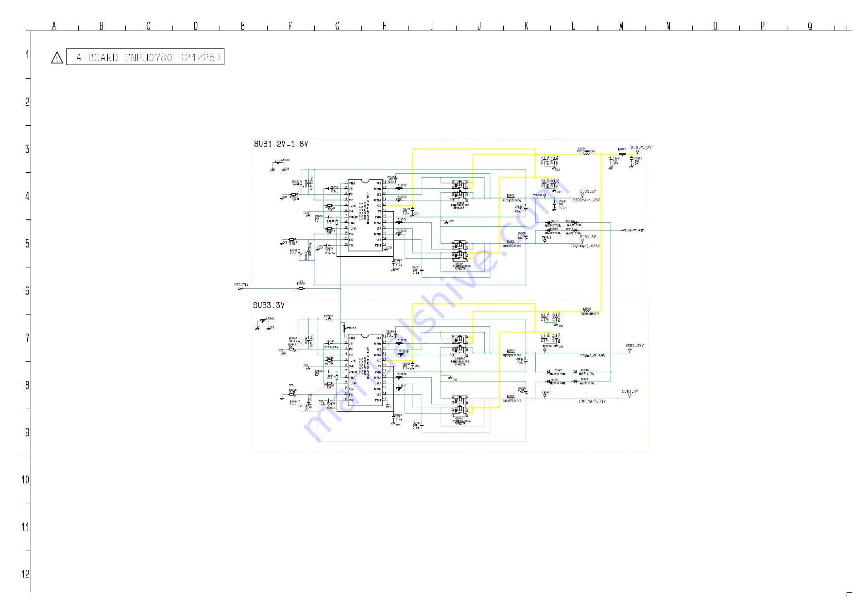Image resolution: width=868 pixels, height=613 pixels.
Task: Click the 1100mA/1.26V rating text
Action: (x=586, y=200)
